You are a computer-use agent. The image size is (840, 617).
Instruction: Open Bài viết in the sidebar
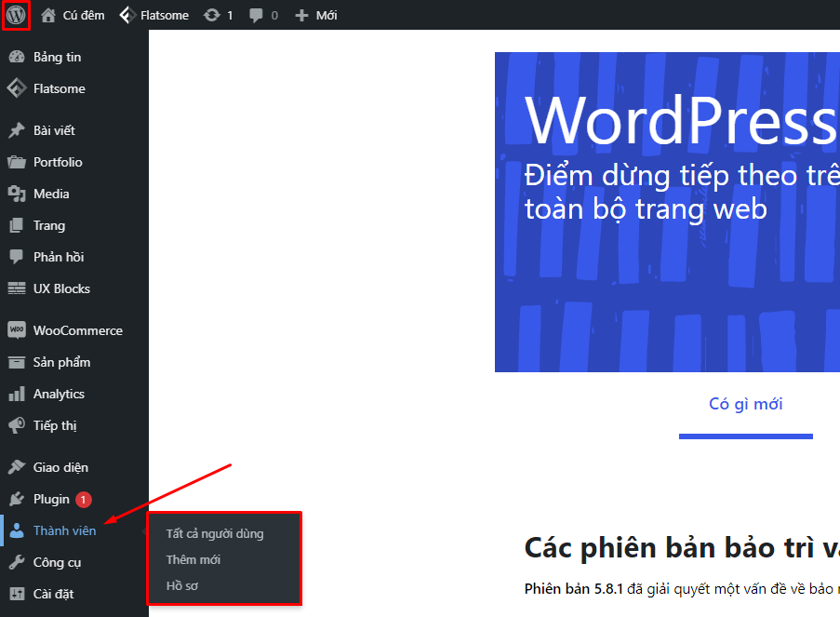click(x=54, y=130)
